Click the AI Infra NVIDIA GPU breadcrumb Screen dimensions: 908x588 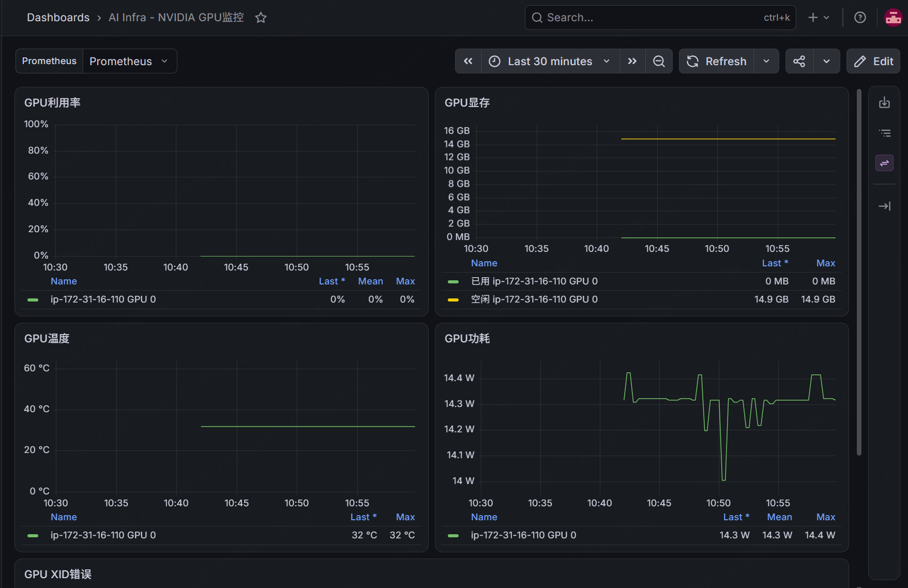point(176,18)
